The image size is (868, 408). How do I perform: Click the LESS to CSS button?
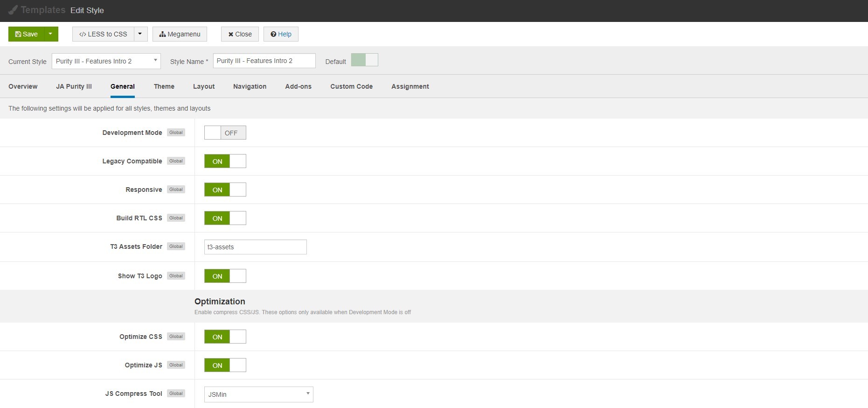pos(103,34)
